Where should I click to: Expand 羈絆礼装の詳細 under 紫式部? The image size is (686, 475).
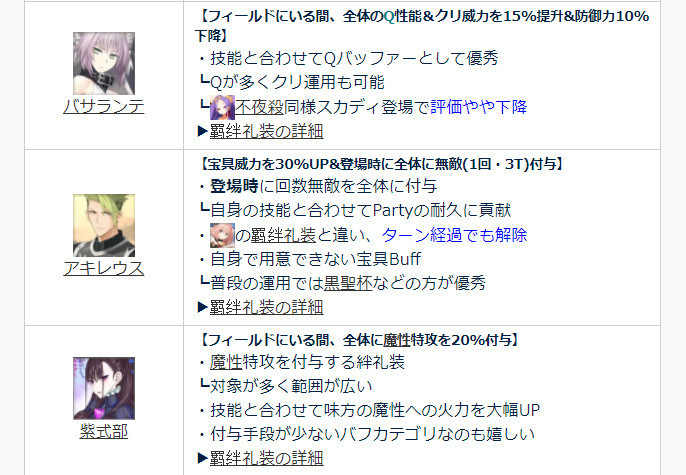pyautogui.click(x=266, y=458)
